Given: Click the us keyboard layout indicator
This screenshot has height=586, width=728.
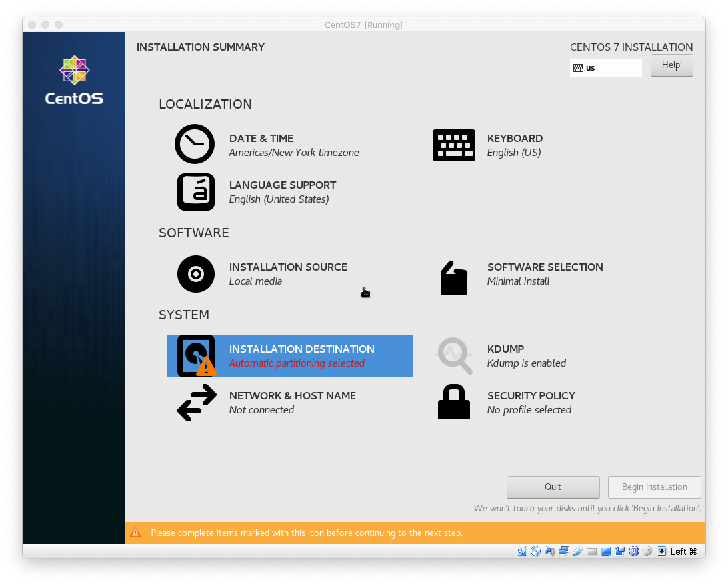Looking at the screenshot, I should coord(605,68).
